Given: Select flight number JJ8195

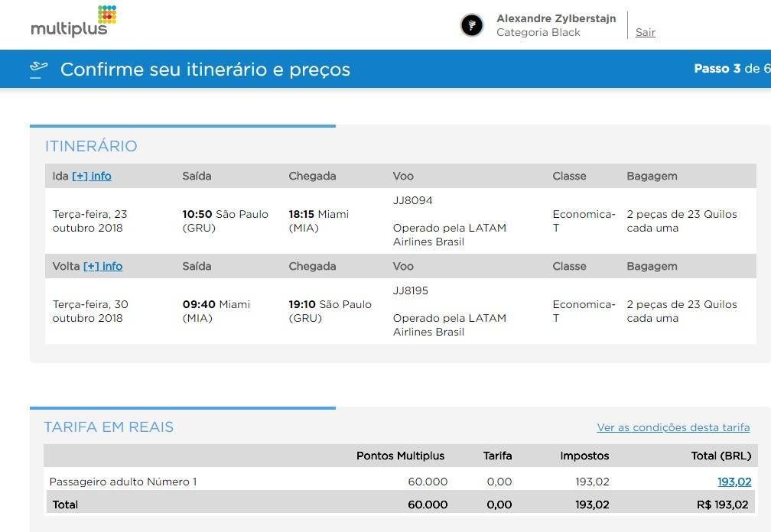Looking at the screenshot, I should pyautogui.click(x=411, y=290).
